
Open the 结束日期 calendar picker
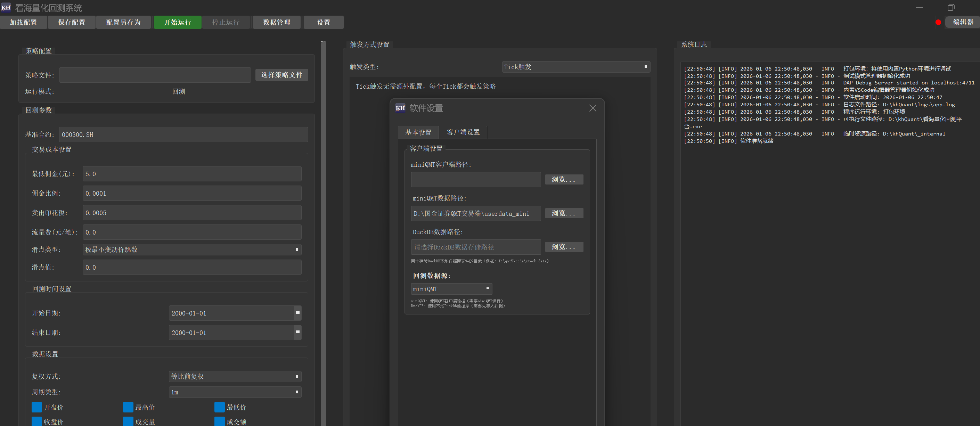[x=297, y=332]
